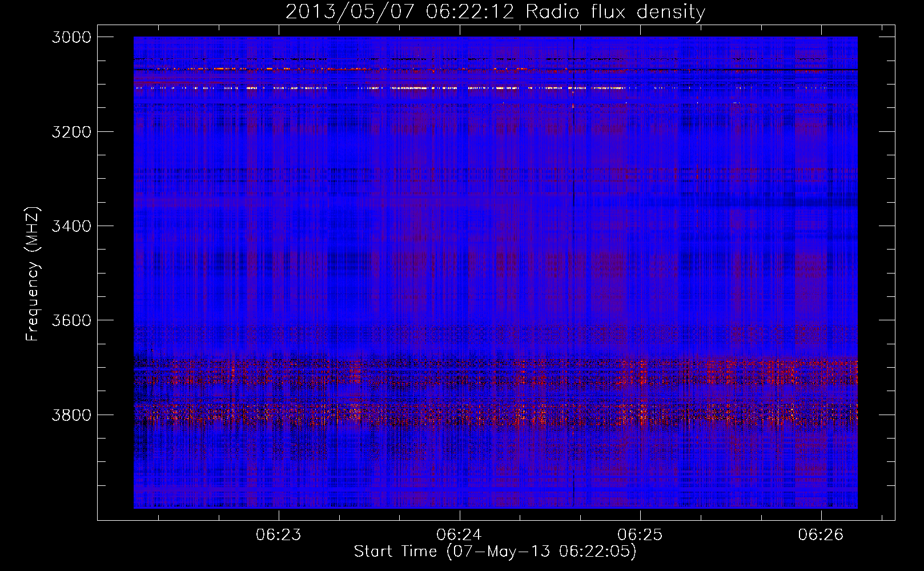Click the 3800 frequency tick label

tap(71, 415)
